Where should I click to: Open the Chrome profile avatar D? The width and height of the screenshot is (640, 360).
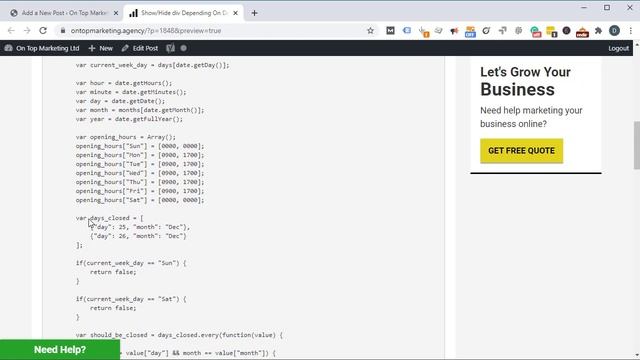(x=614, y=31)
